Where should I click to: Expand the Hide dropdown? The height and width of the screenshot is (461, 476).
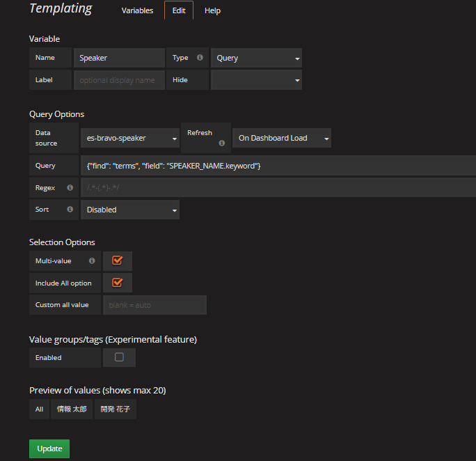[x=256, y=80]
